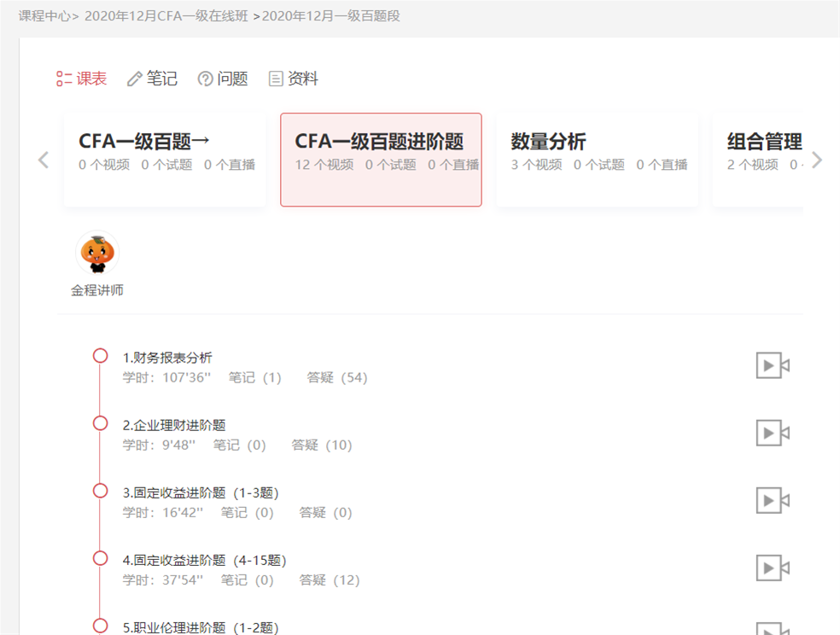The image size is (840, 635).
Task: Launch video for 4.固定收益进阶题 (4-15题)
Action: [773, 568]
